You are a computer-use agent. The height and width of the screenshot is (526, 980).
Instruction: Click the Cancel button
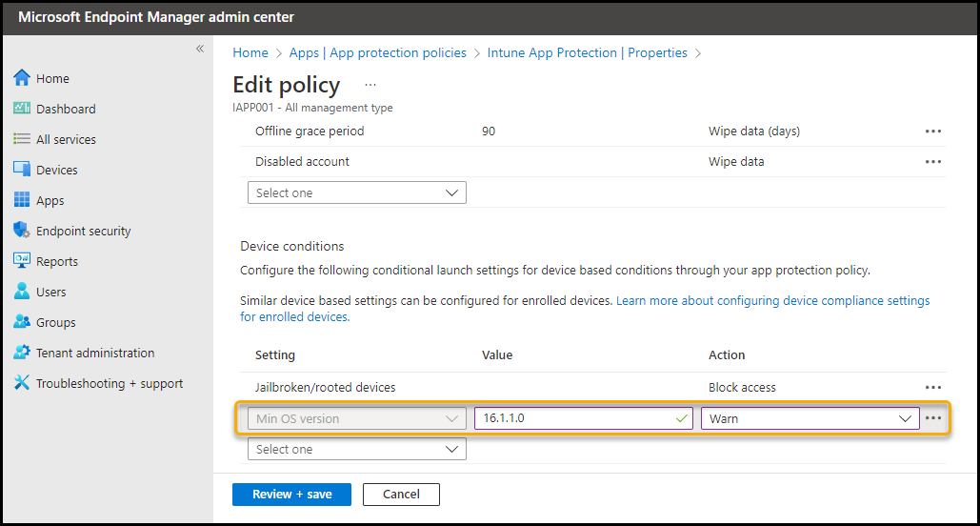pyautogui.click(x=401, y=495)
